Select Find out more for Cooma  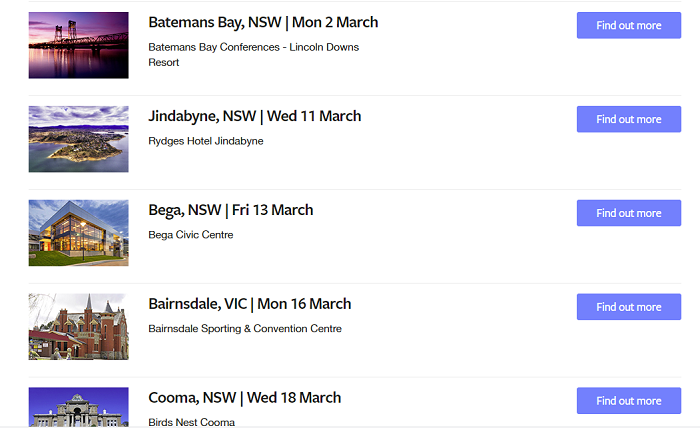click(628, 401)
